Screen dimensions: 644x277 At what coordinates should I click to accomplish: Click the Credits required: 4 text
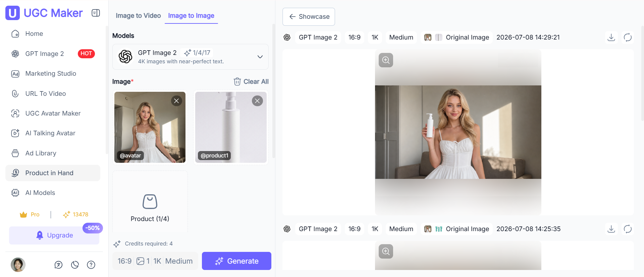pos(149,244)
